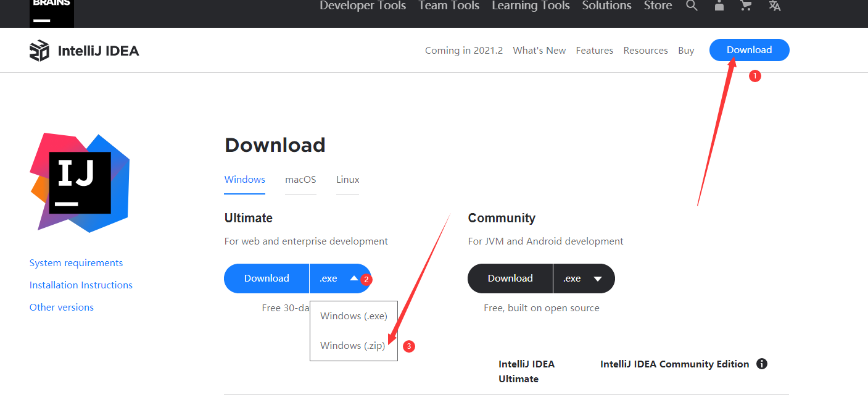Screen dimensions: 868x402
Task: Open the user account icon
Action: pyautogui.click(x=719, y=6)
